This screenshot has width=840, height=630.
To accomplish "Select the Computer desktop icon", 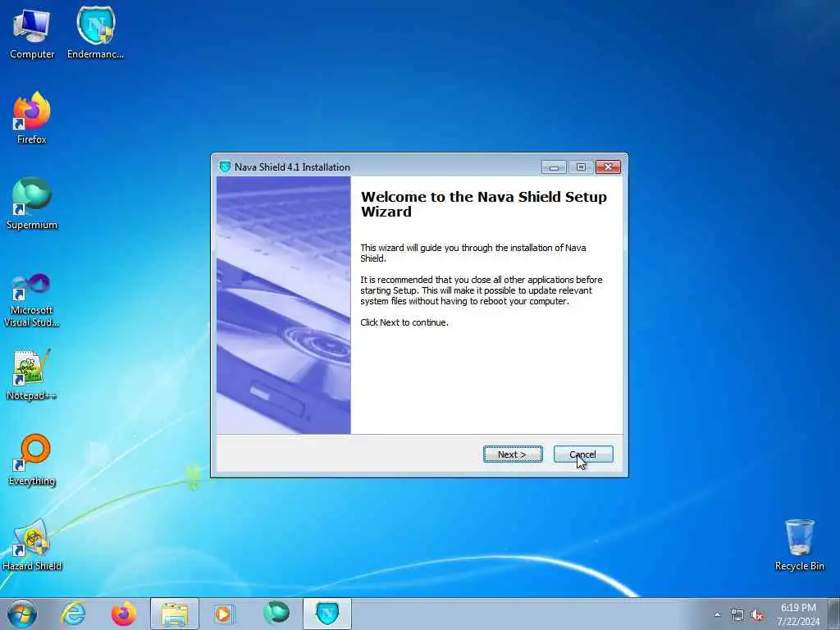I will pos(32,33).
